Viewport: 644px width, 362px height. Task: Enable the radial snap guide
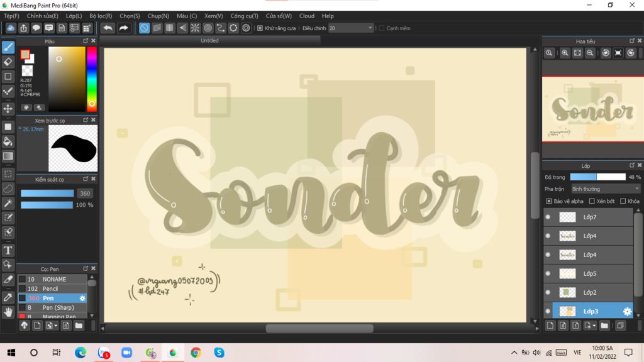coord(195,28)
